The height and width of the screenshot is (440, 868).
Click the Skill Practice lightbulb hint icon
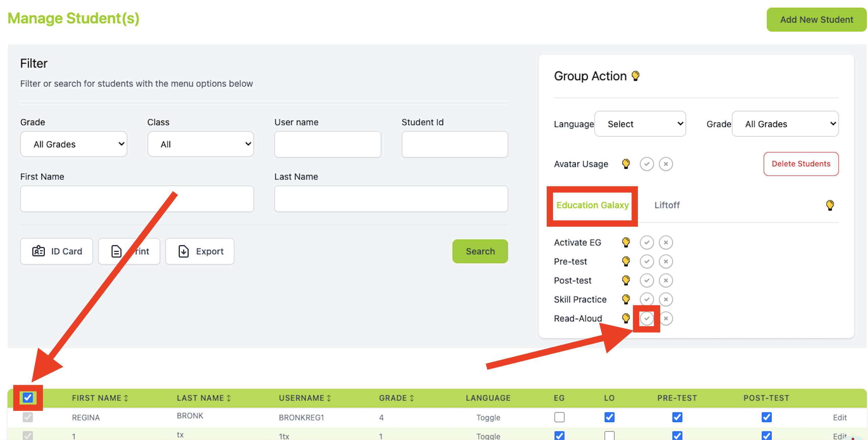click(626, 299)
